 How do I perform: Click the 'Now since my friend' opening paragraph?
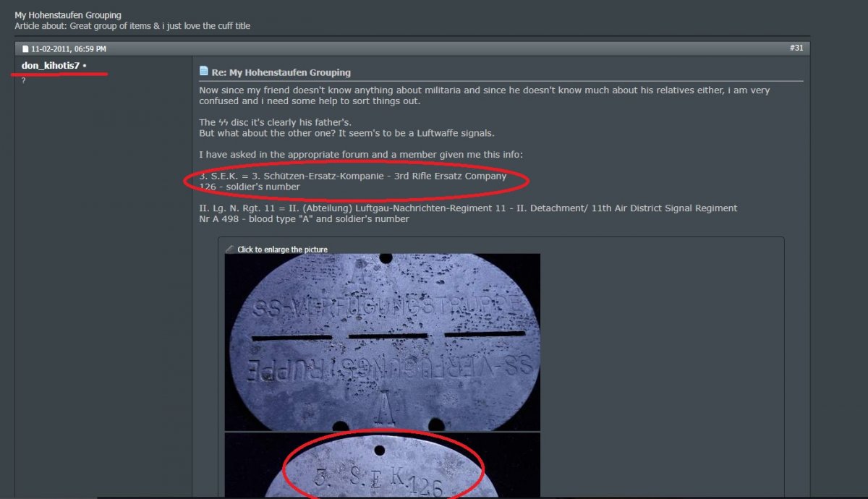coord(485,95)
